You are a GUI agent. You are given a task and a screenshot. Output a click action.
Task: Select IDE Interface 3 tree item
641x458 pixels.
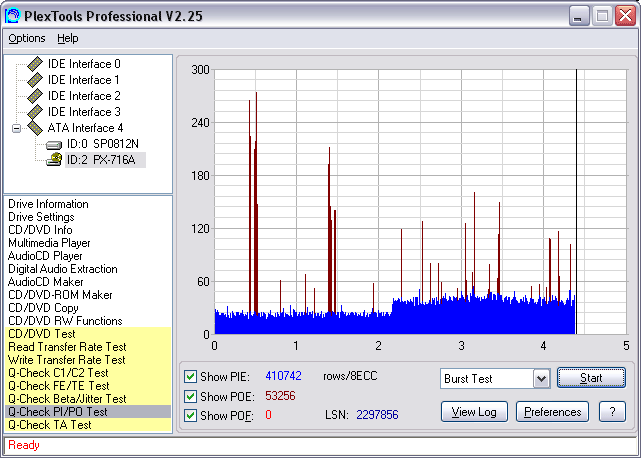pos(84,112)
